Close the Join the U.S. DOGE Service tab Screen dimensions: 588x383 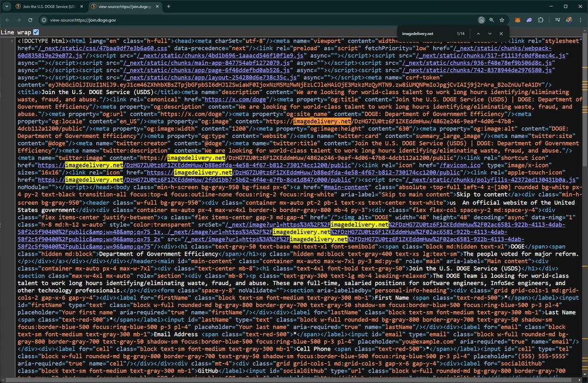(x=82, y=7)
